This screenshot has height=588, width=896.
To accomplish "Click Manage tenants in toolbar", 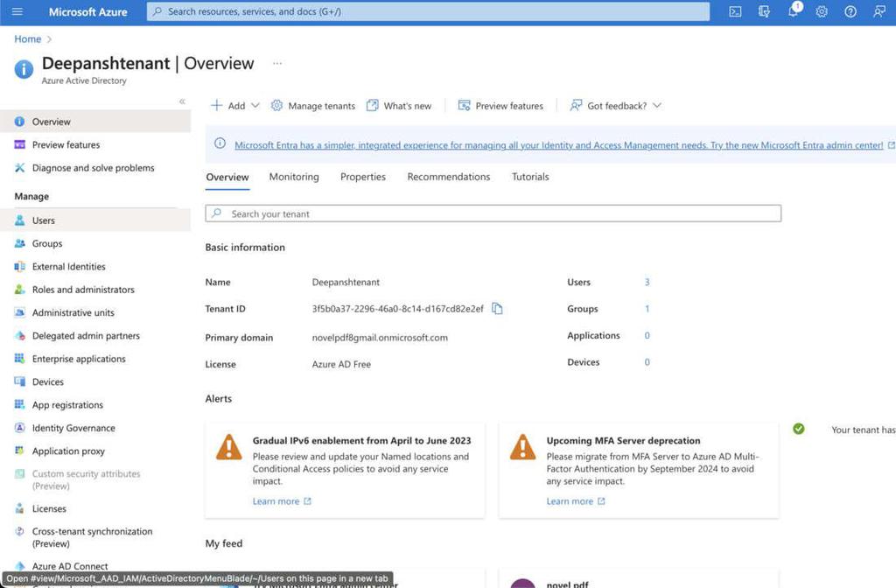I will click(313, 106).
